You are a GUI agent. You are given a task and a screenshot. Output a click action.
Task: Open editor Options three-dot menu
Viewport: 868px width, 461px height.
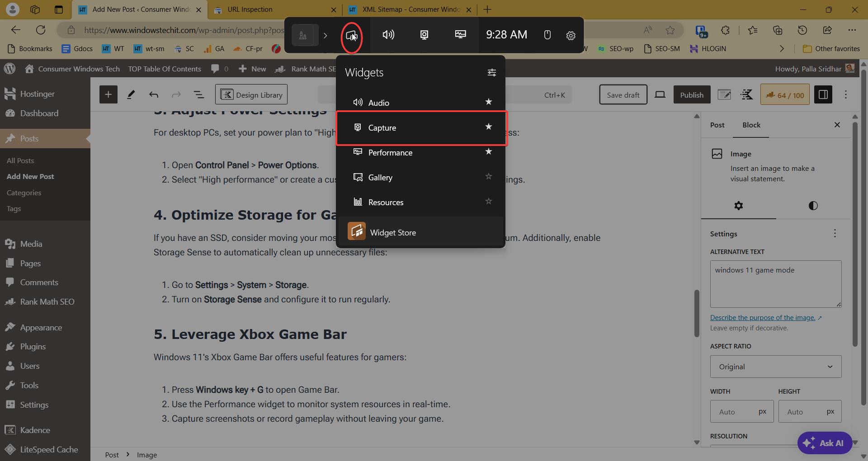(x=846, y=94)
